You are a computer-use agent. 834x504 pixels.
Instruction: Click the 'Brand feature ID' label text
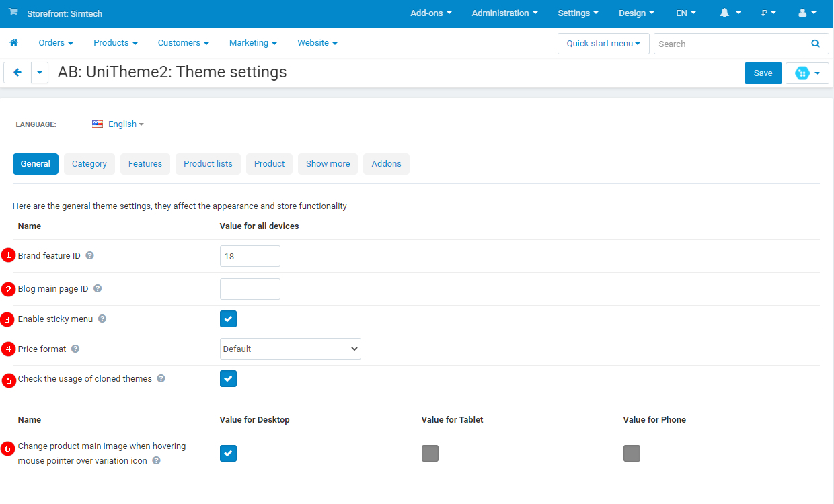(x=49, y=256)
